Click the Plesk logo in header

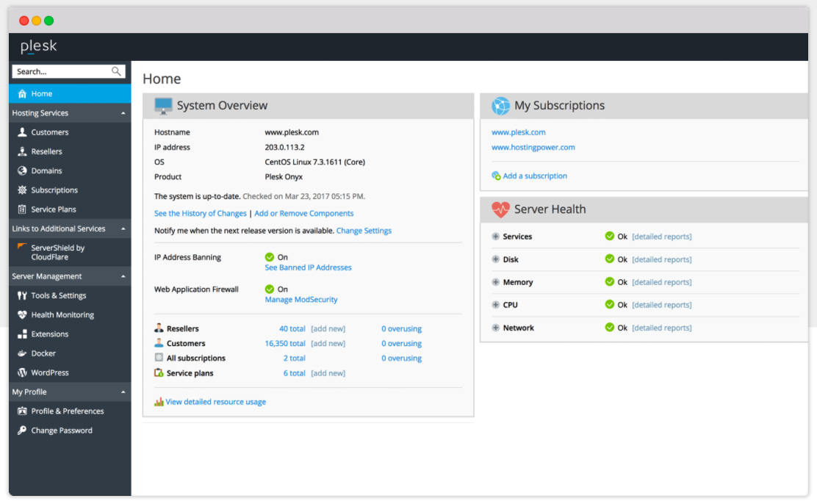click(38, 46)
